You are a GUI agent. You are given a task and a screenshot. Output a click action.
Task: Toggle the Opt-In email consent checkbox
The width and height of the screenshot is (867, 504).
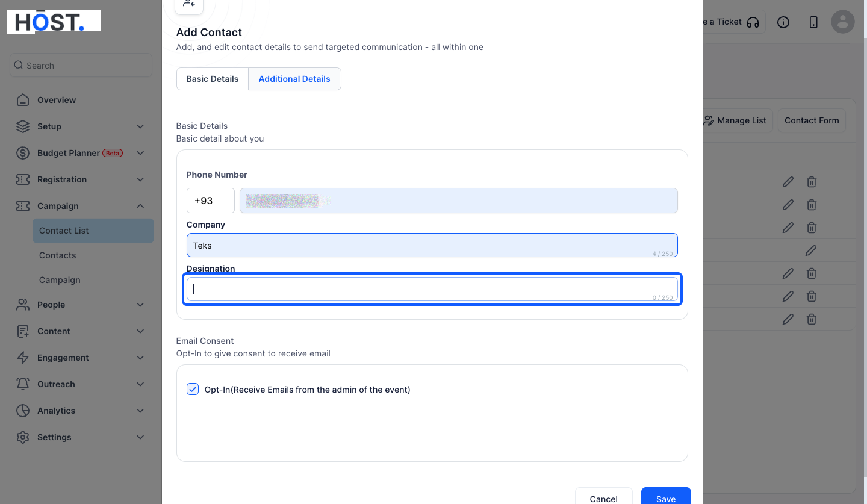click(193, 389)
